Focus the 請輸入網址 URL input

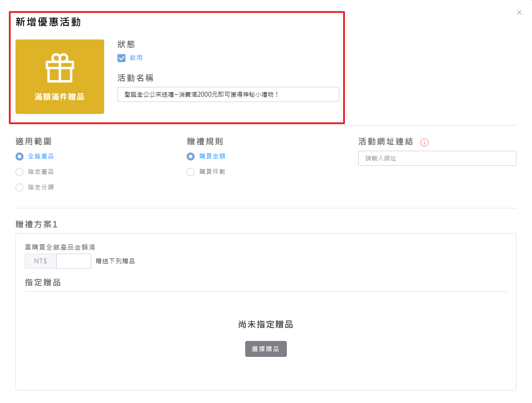pyautogui.click(x=437, y=158)
